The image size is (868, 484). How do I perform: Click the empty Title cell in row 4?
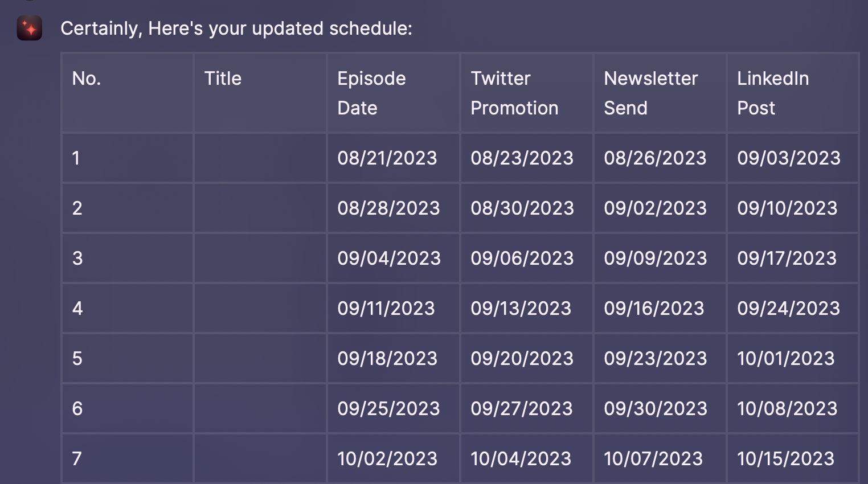click(x=260, y=308)
